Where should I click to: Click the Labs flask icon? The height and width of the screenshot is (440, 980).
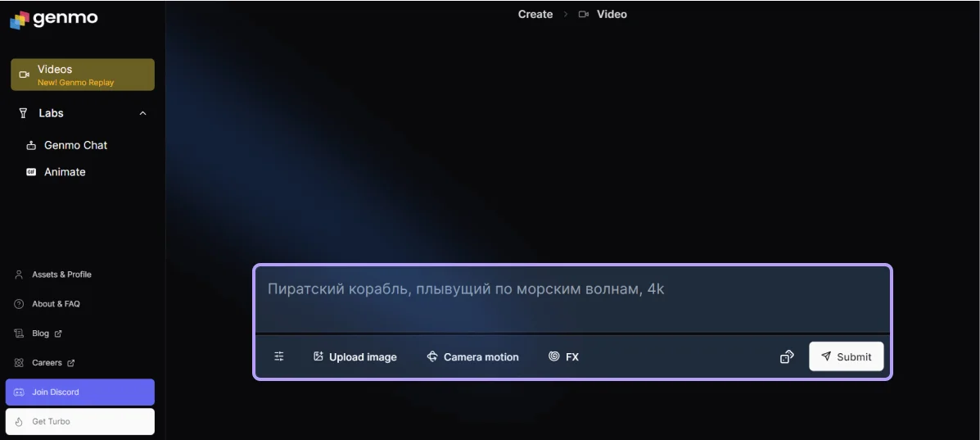(x=23, y=113)
